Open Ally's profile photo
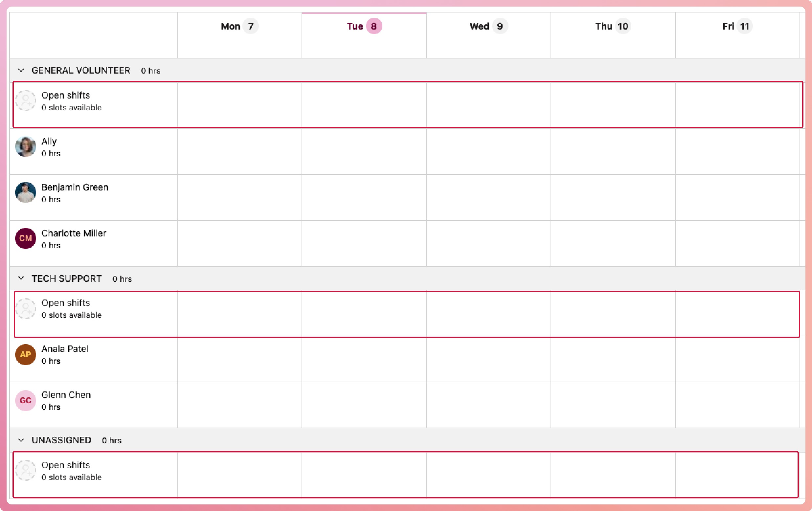Screen dimensions: 812x511 [26, 146]
